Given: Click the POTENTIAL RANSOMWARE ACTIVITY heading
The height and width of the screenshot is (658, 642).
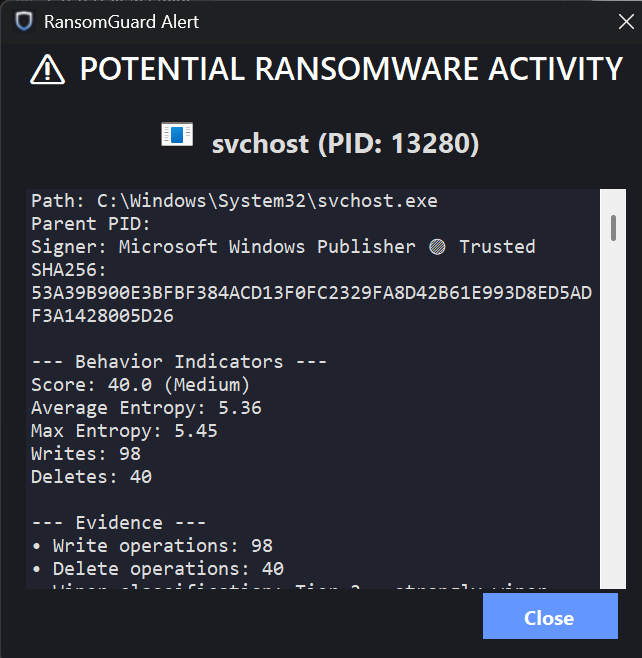Looking at the screenshot, I should pos(351,69).
